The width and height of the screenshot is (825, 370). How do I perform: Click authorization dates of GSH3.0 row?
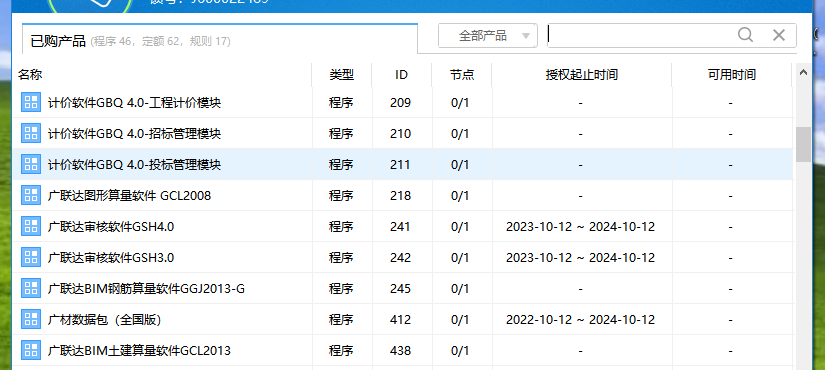click(x=580, y=258)
